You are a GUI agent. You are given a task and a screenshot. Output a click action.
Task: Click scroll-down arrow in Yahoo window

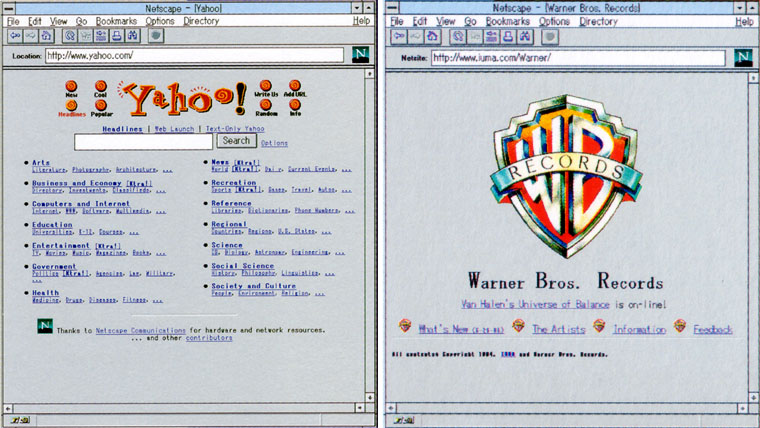coord(369,397)
